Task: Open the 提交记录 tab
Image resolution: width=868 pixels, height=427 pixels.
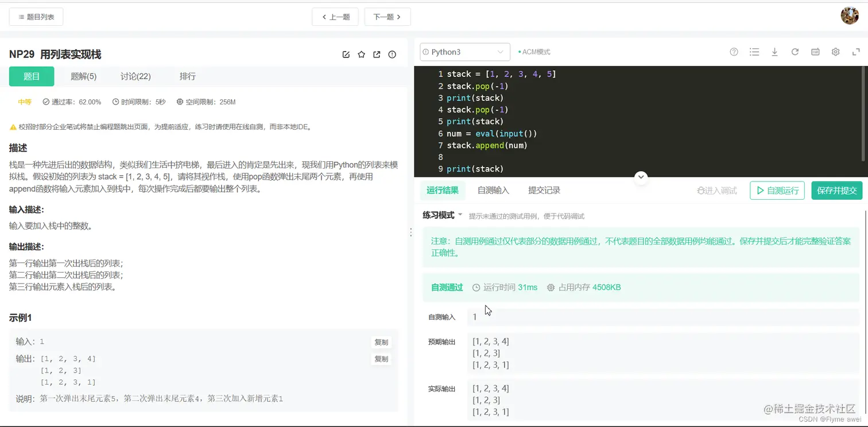Action: click(543, 190)
